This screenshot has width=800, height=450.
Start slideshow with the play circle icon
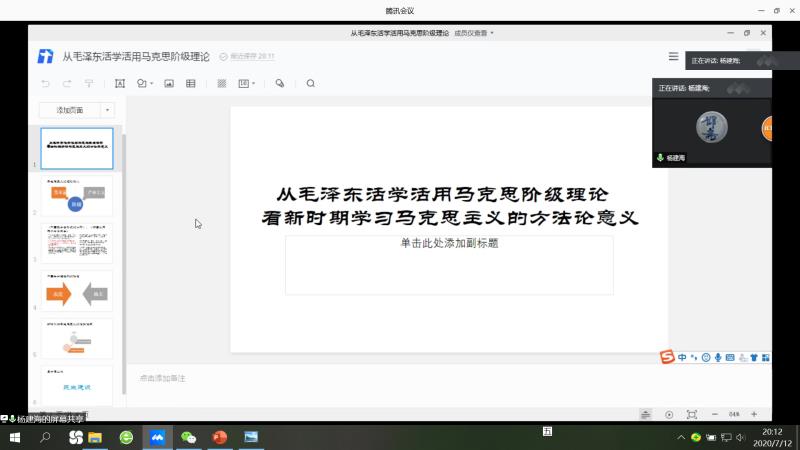point(669,414)
